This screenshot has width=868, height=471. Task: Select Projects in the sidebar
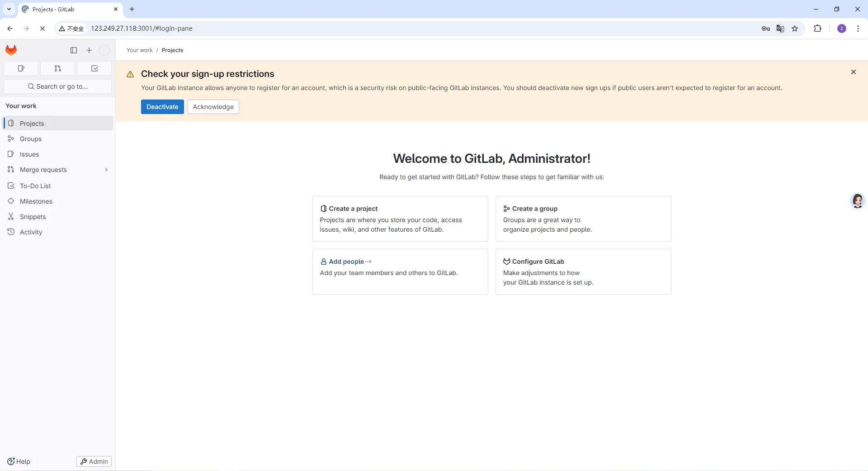58,124
